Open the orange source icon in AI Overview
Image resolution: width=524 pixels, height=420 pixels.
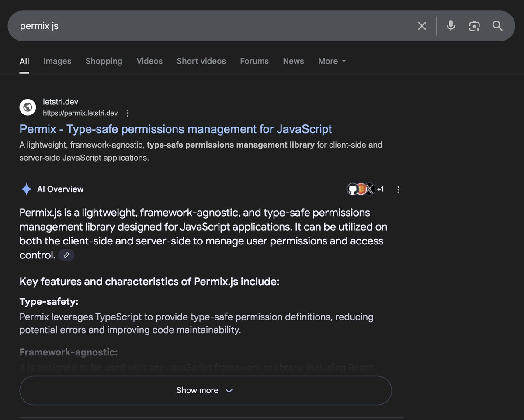pos(361,189)
